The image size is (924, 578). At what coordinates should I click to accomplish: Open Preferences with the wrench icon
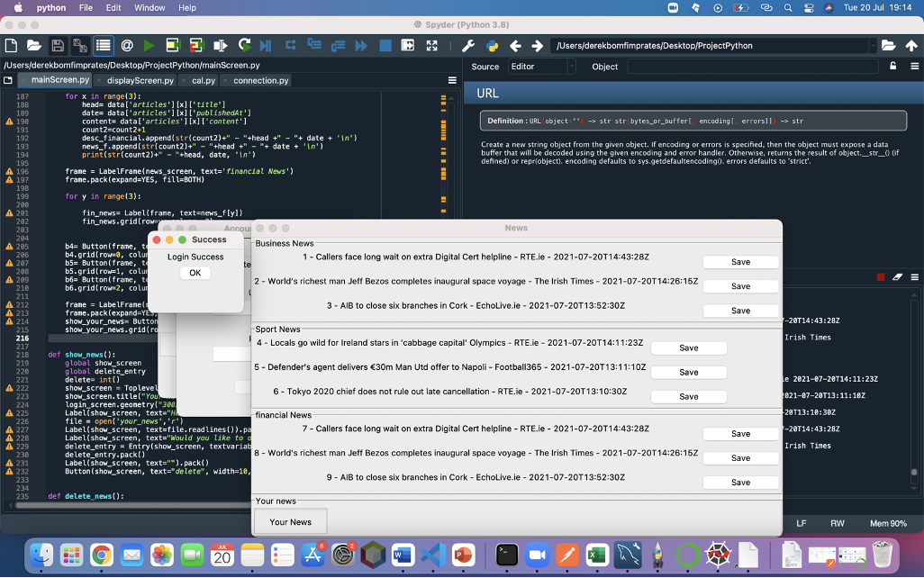pyautogui.click(x=468, y=45)
